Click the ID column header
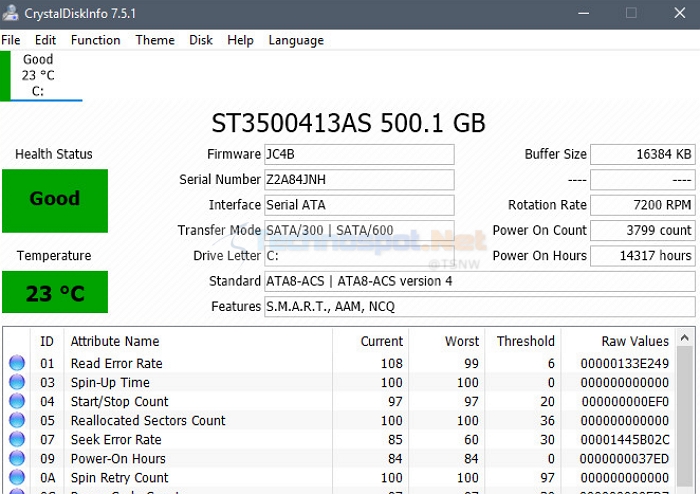This screenshot has height=494, width=700. (x=47, y=341)
